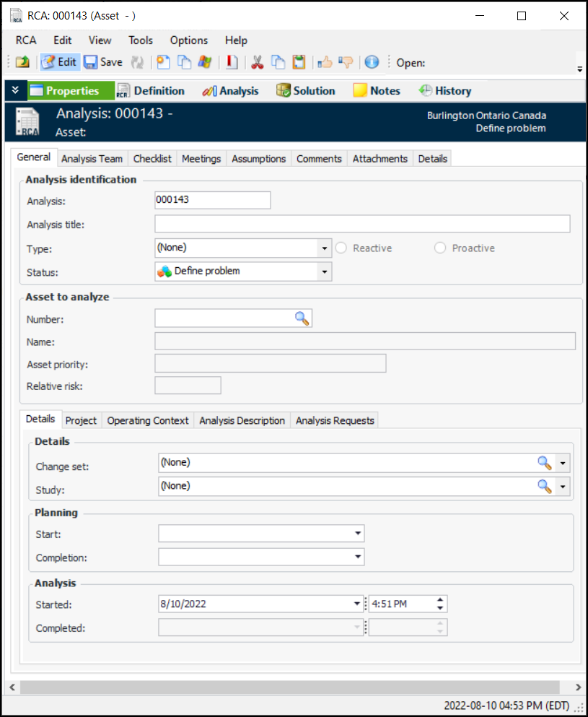
Task: Click the Save toolbar button
Action: tap(103, 62)
